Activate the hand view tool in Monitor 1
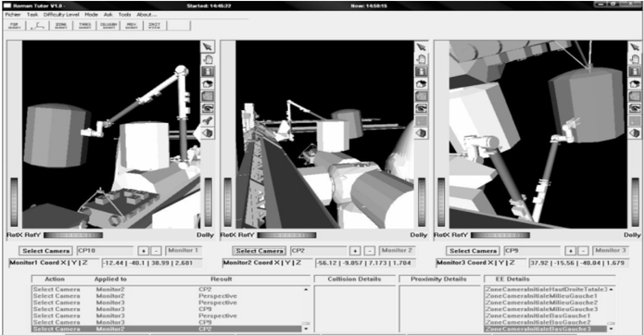Screen dimensions: 644x335 point(208,59)
